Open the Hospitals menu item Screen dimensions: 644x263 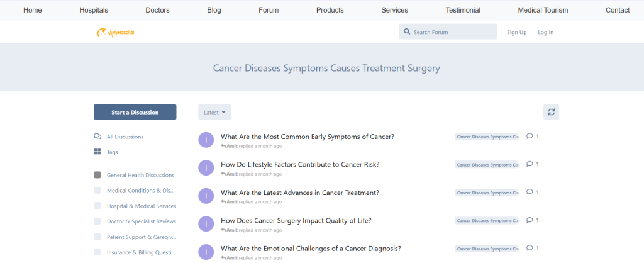94,10
